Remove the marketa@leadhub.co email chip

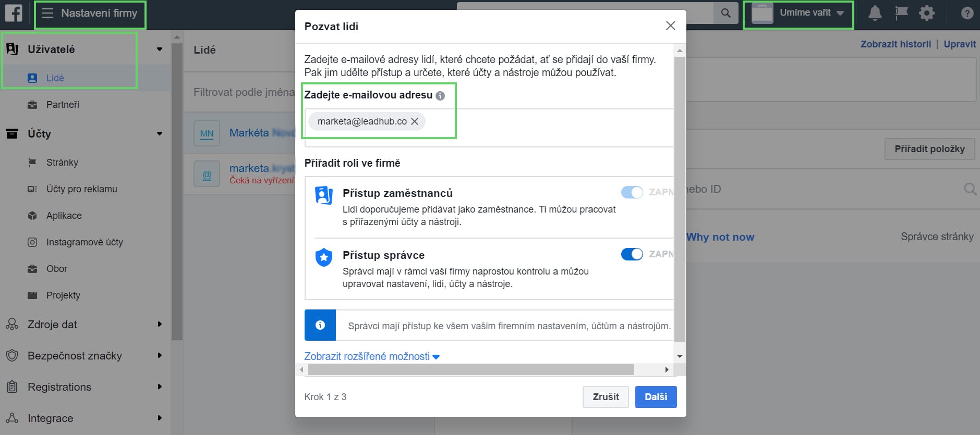coord(415,121)
